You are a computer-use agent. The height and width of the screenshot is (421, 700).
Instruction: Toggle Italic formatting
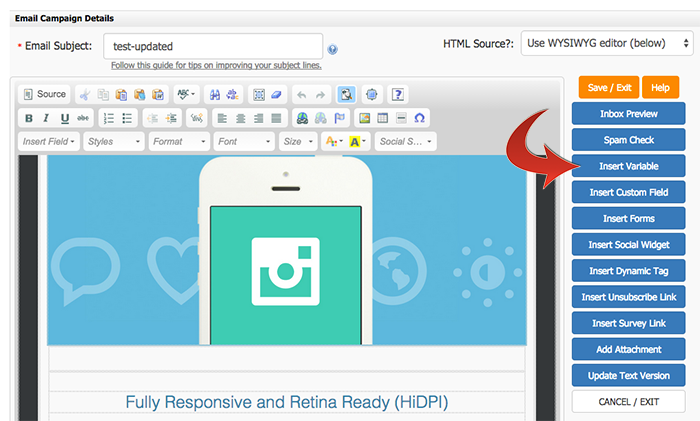point(46,118)
